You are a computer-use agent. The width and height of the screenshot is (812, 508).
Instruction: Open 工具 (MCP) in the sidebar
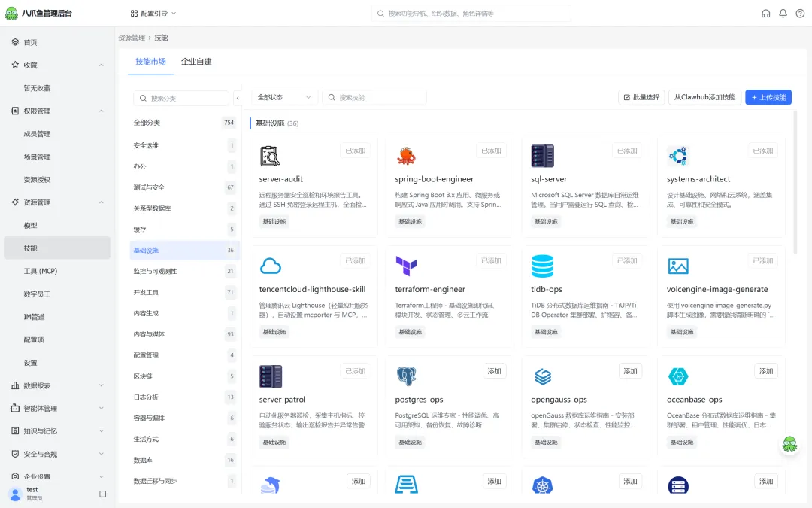tap(57, 271)
